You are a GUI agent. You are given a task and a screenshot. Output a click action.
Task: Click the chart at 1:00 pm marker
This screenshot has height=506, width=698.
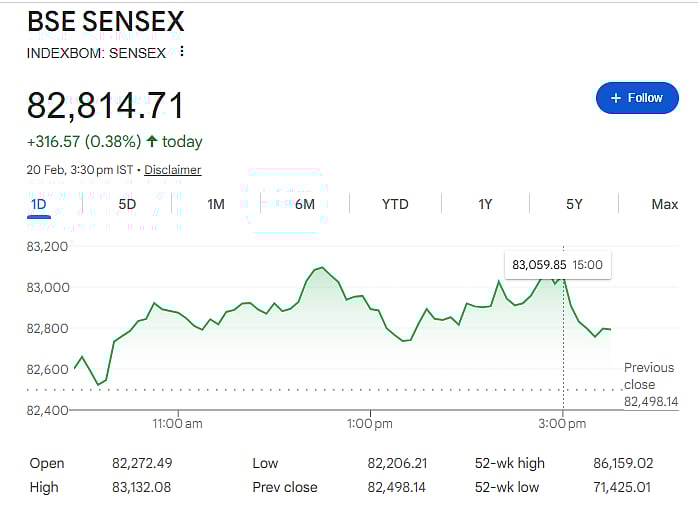pyautogui.click(x=370, y=423)
